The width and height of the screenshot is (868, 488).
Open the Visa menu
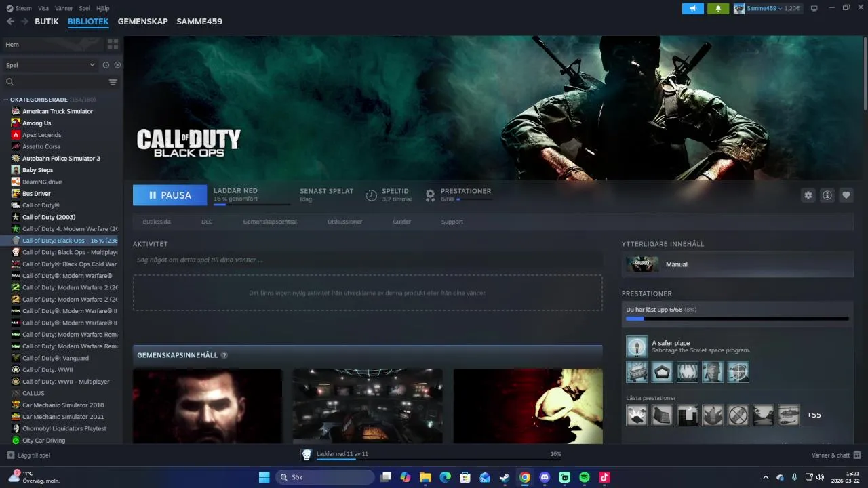coord(43,8)
